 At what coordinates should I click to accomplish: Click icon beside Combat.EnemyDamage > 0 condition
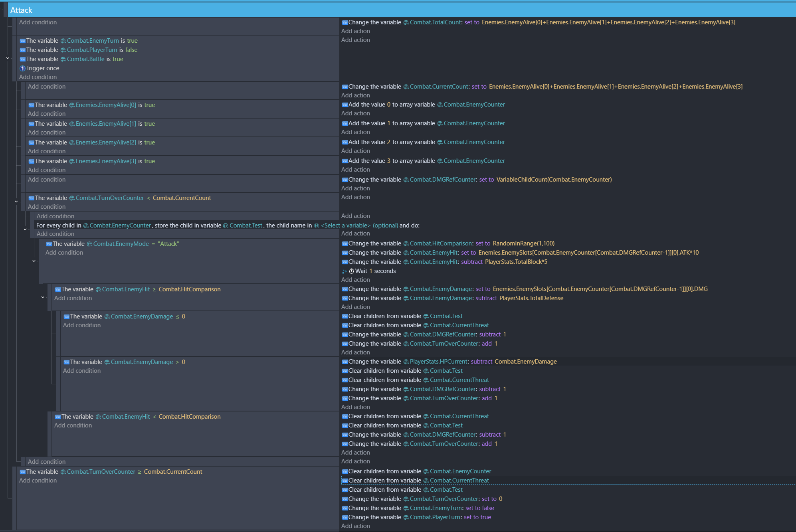[x=67, y=362]
